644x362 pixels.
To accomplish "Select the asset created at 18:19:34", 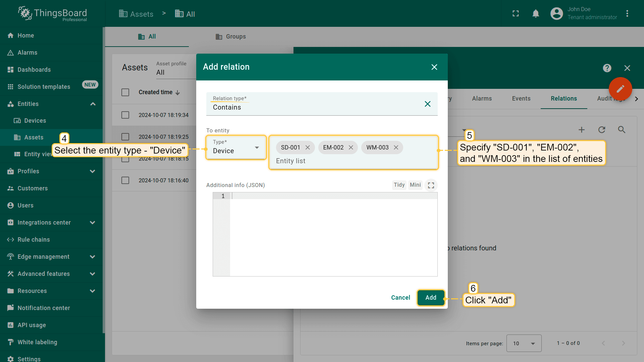I will coord(125,115).
